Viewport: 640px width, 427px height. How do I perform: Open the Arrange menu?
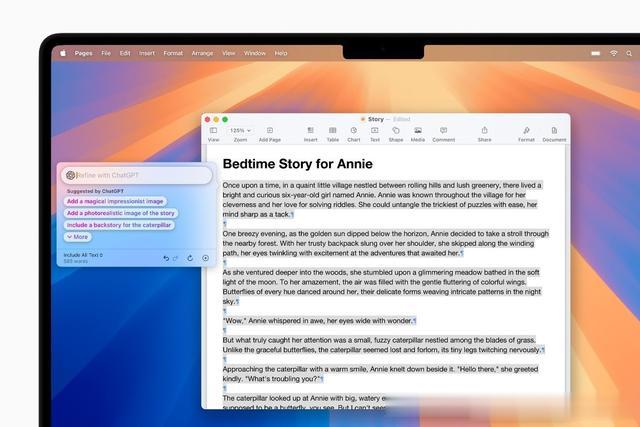coord(202,53)
